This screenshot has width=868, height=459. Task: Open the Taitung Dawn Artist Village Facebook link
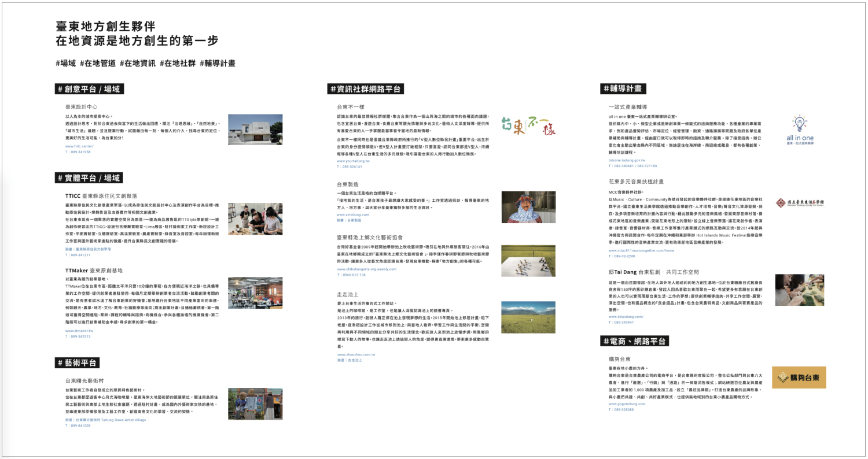click(x=105, y=420)
